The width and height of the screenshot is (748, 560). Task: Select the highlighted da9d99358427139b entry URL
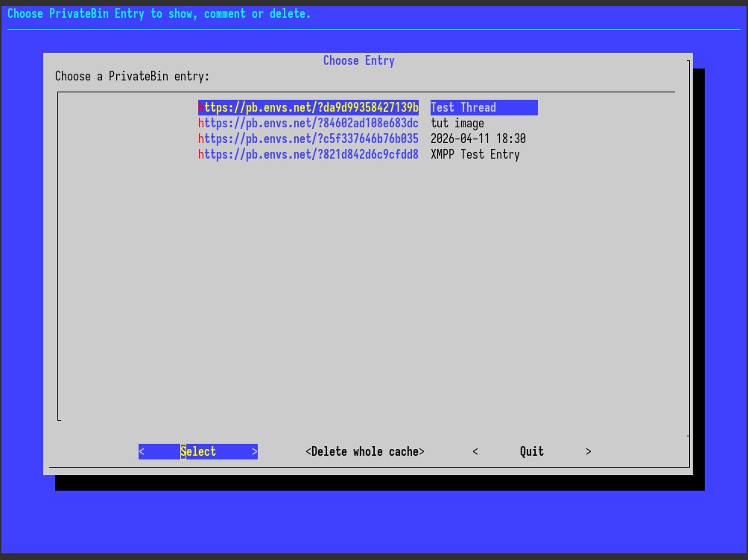click(x=308, y=107)
